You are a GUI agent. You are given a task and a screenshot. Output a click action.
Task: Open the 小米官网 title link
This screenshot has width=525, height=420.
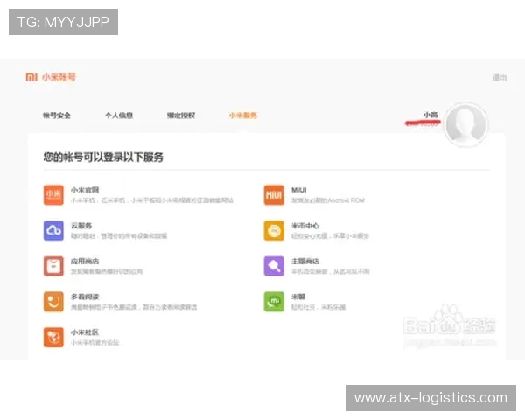tap(85, 190)
